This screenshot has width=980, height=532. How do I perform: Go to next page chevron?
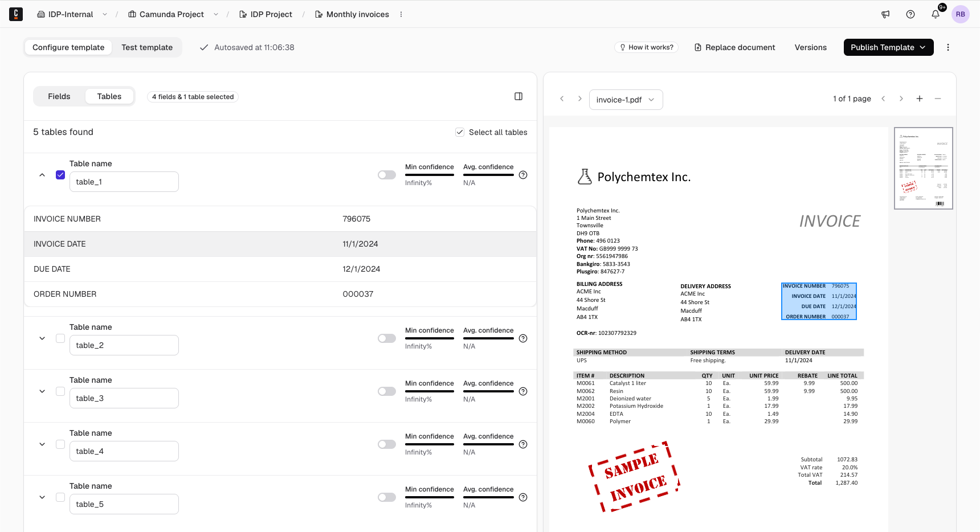click(901, 99)
